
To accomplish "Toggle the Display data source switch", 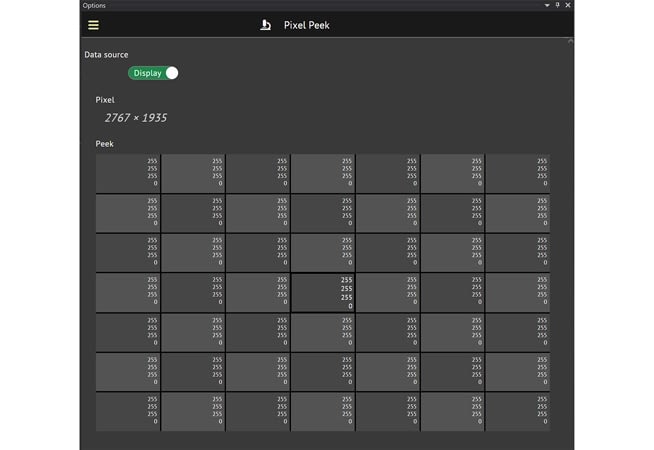I will pyautogui.click(x=153, y=73).
